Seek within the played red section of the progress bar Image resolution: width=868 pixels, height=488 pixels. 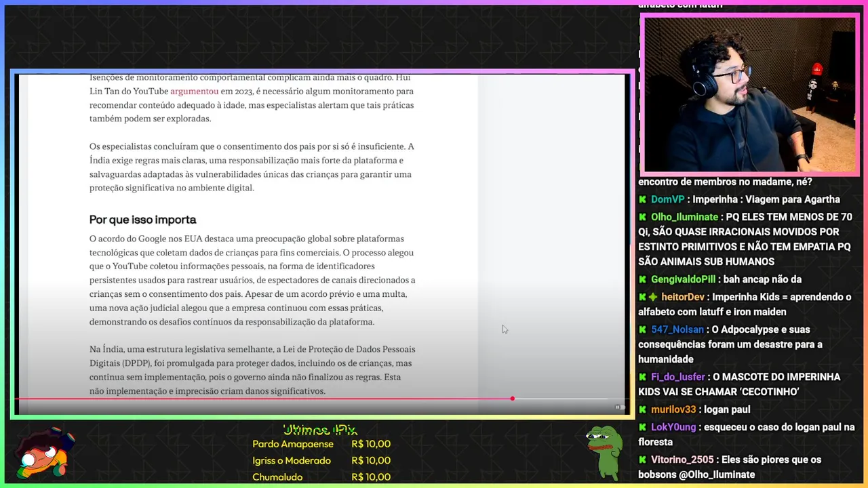264,399
